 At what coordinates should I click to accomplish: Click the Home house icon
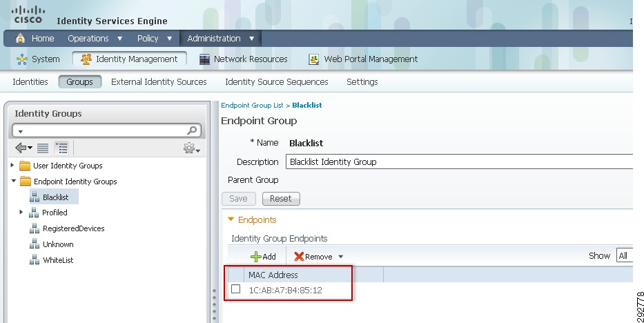[20, 38]
